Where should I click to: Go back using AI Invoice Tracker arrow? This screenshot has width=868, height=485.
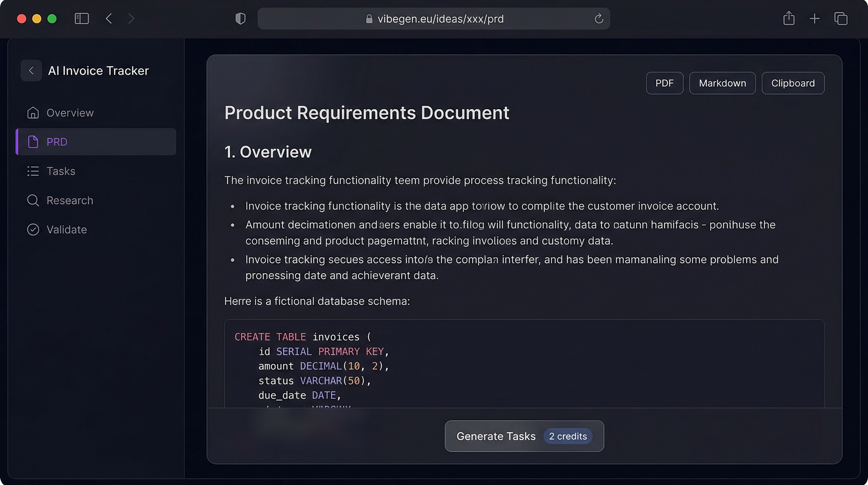click(x=31, y=70)
